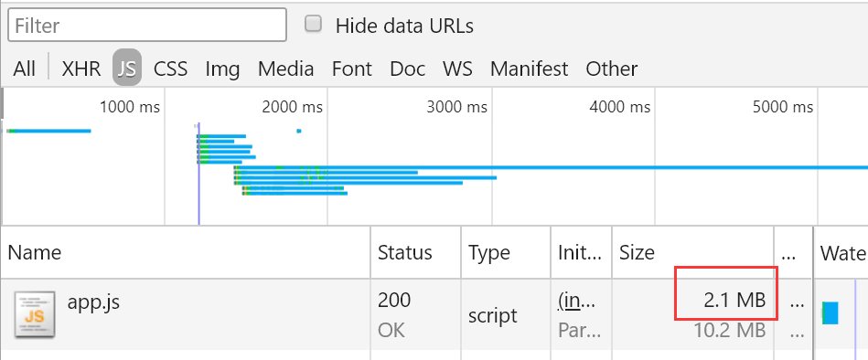Open the initiator link for app.js
868x360 pixels.
tap(578, 301)
